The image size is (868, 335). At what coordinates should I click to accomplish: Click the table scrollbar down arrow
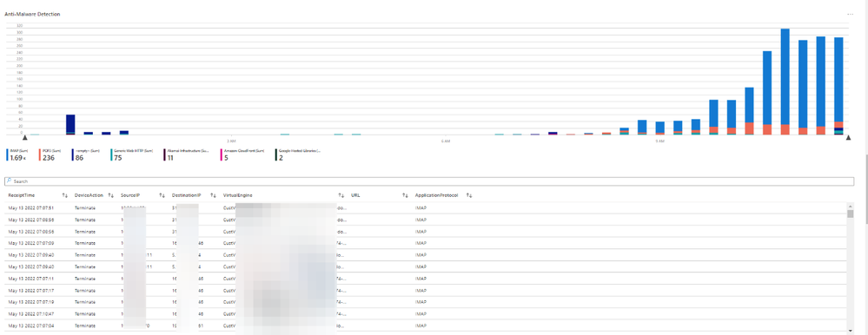click(x=851, y=331)
